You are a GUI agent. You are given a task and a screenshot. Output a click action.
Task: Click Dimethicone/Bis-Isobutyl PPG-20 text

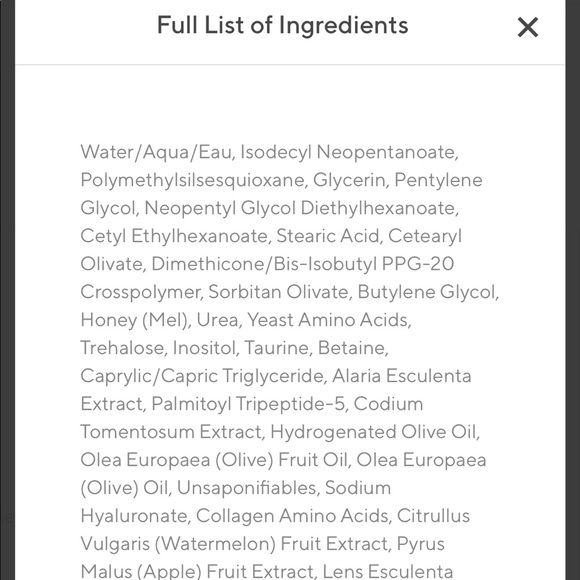(303, 264)
